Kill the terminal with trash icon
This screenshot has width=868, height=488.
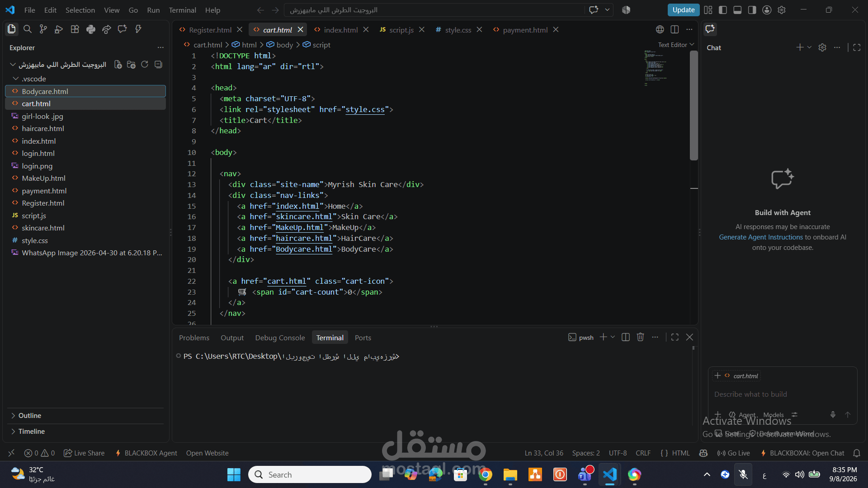point(640,337)
